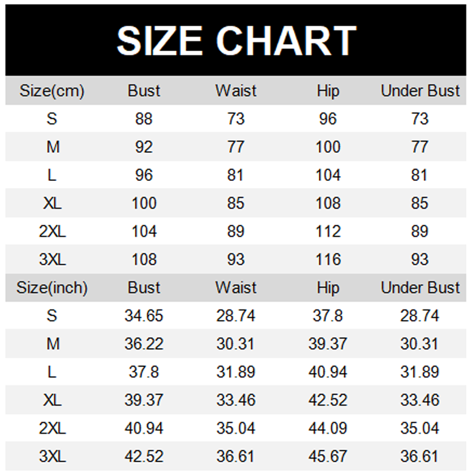Select the bust value 36.22
The width and height of the screenshot is (476, 476).
[x=144, y=344]
